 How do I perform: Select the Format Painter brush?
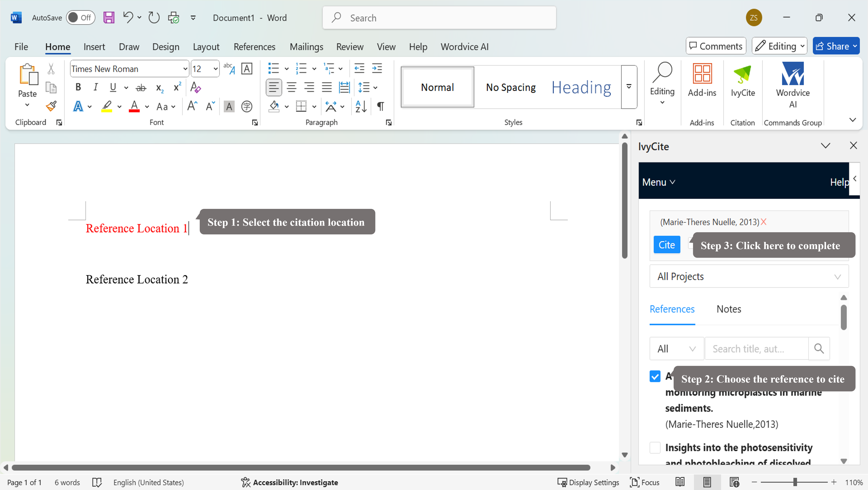click(x=51, y=106)
